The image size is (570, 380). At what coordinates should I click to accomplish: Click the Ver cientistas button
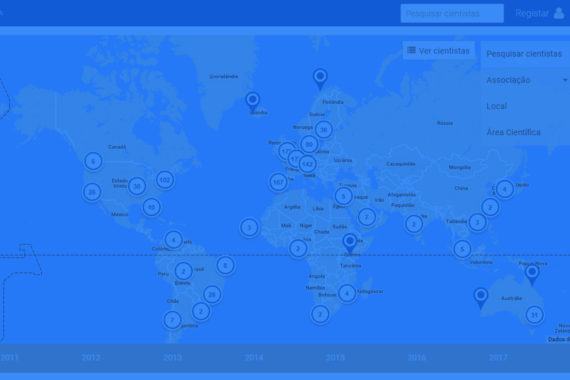(x=439, y=51)
